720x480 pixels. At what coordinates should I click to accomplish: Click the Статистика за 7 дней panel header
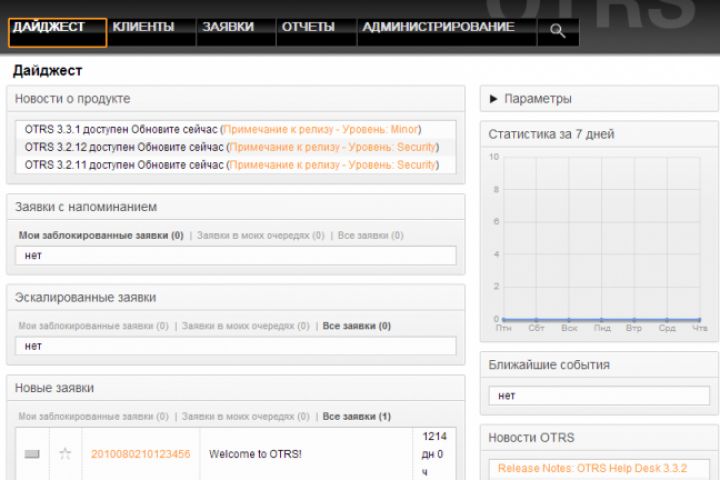coord(599,134)
